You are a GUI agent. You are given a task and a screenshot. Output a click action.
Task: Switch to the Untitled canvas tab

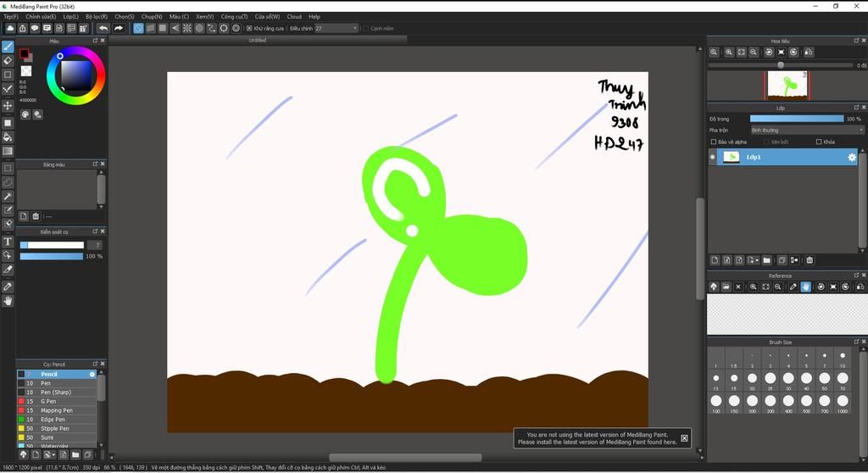[x=258, y=40]
